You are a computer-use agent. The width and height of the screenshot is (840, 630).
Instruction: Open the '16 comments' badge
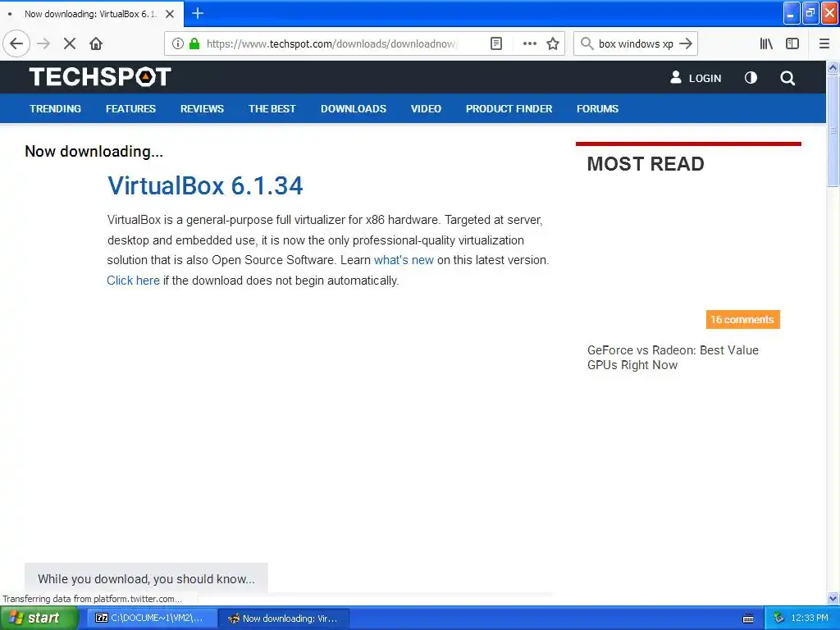742,320
